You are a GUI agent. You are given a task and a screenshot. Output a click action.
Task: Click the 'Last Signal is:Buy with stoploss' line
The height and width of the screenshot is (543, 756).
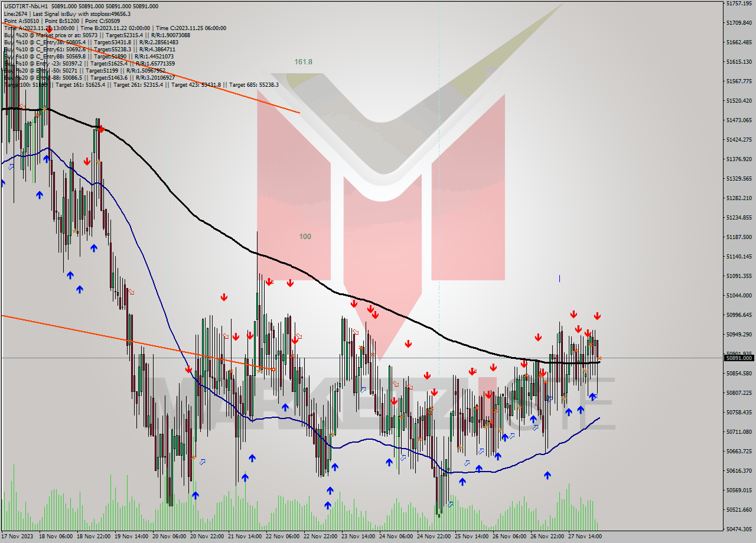[x=67, y=14]
